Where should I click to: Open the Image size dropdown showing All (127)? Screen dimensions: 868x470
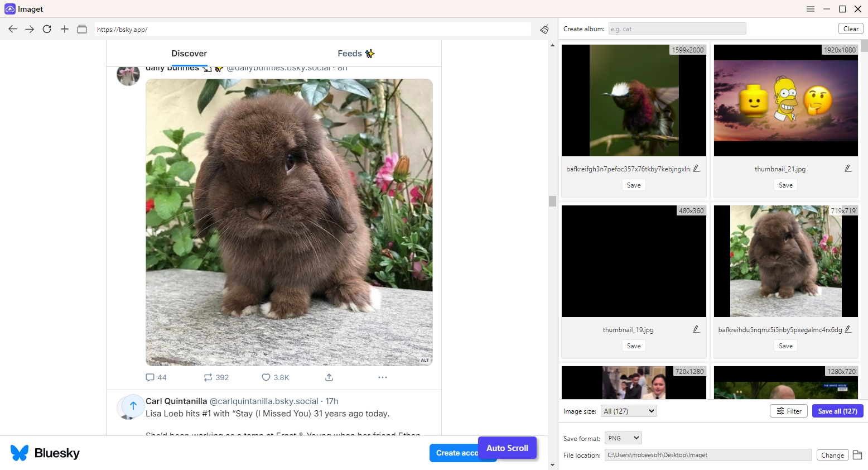629,411
